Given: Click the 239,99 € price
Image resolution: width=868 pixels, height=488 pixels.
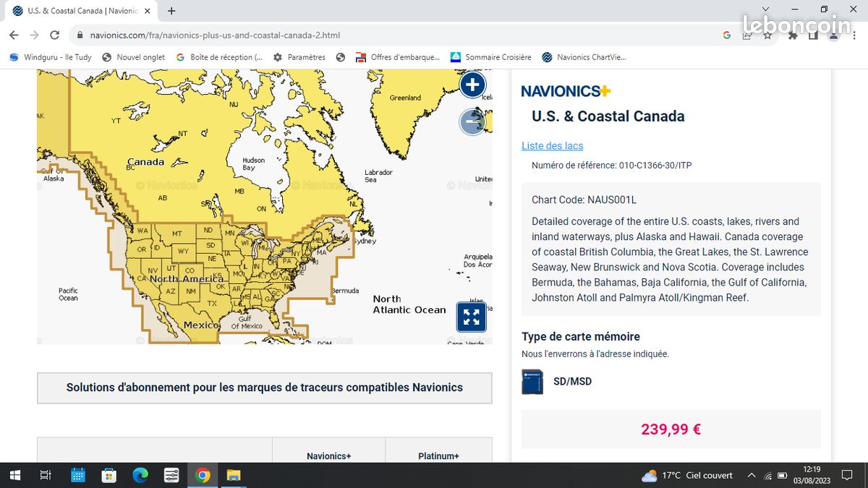Looking at the screenshot, I should pyautogui.click(x=671, y=429).
